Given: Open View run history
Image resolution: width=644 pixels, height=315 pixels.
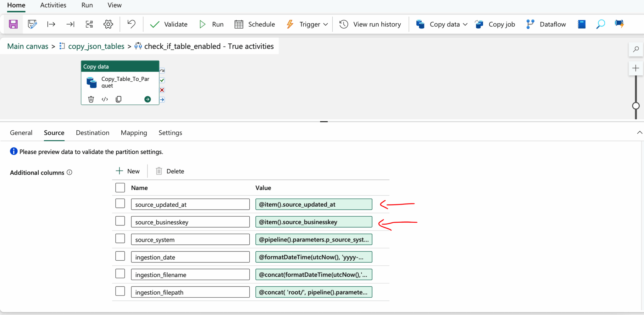Looking at the screenshot, I should tap(370, 24).
